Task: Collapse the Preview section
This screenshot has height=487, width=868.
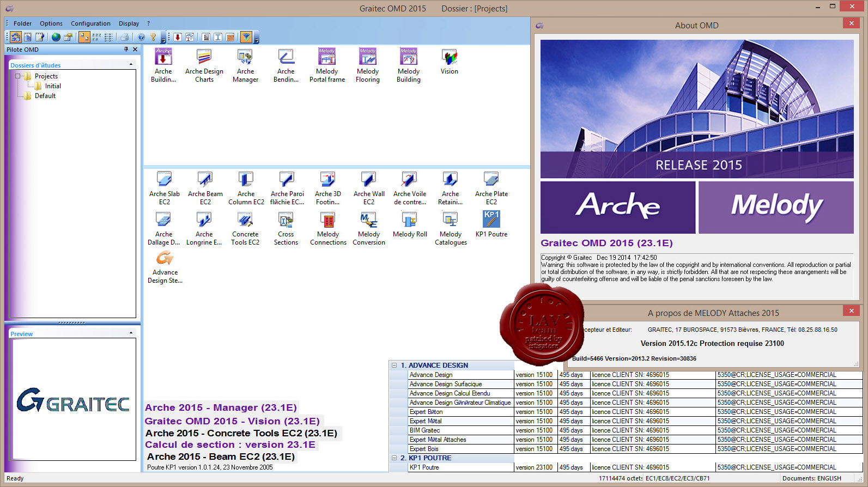Action: [x=131, y=333]
